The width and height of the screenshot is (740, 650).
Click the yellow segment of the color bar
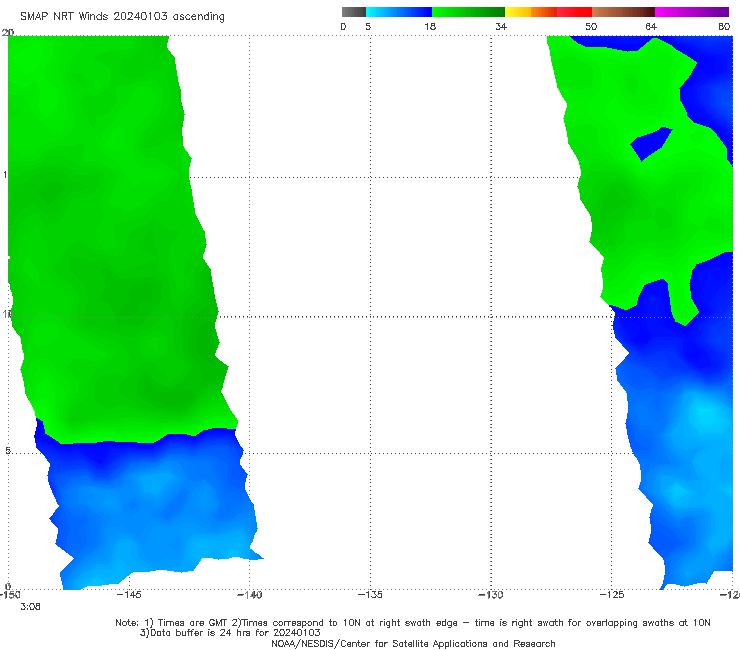[x=518, y=12]
